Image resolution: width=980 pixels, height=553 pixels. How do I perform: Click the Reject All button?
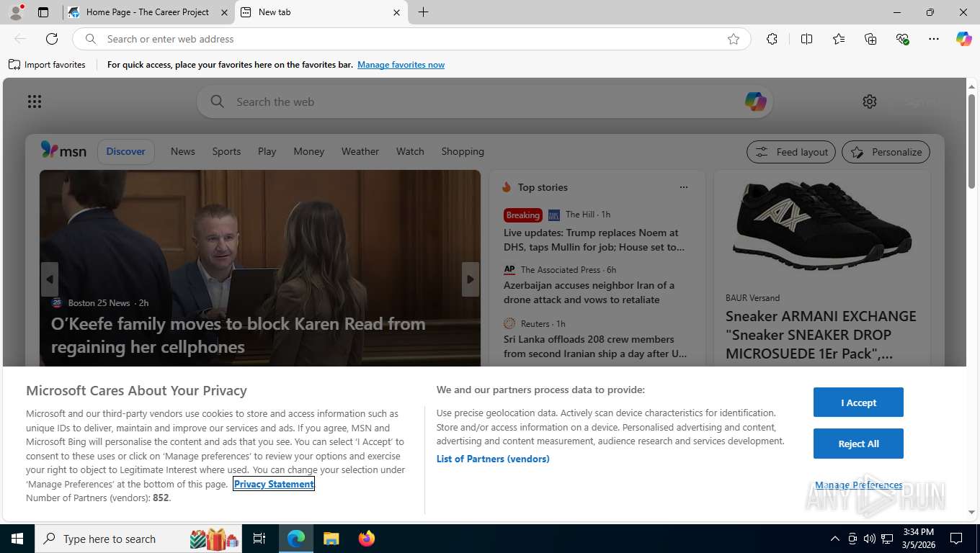[858, 444]
